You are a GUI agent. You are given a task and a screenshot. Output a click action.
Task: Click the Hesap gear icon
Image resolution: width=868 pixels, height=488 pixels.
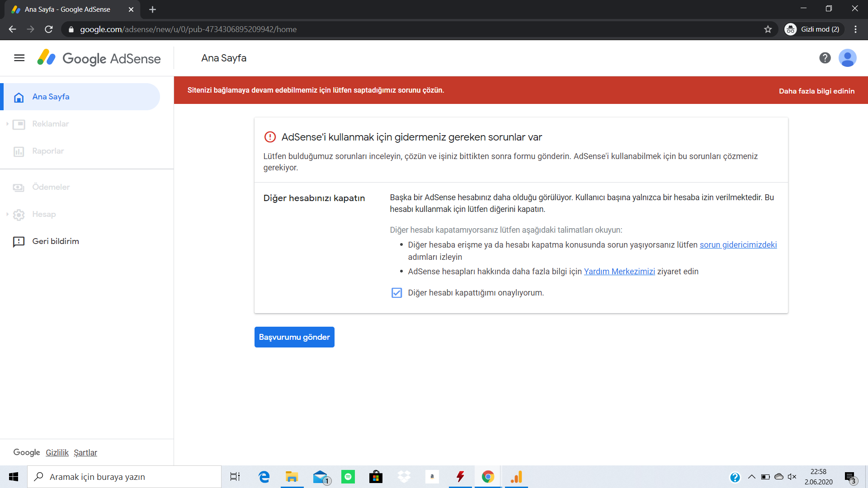19,215
